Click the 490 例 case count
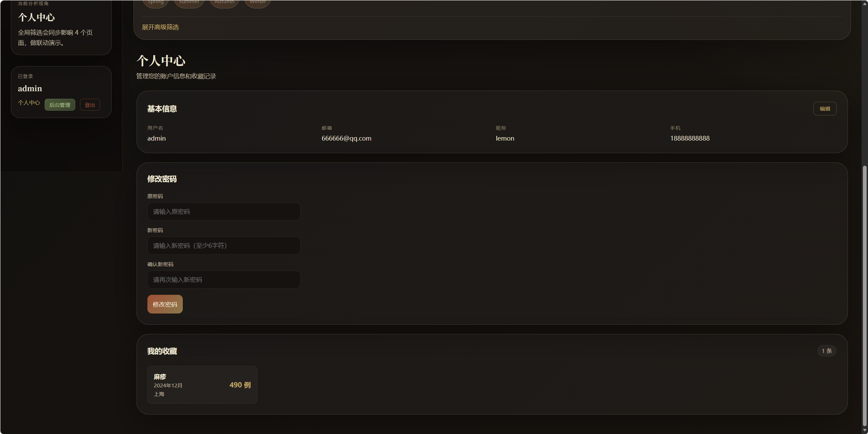Viewport: 868px width, 434px height. 240,385
